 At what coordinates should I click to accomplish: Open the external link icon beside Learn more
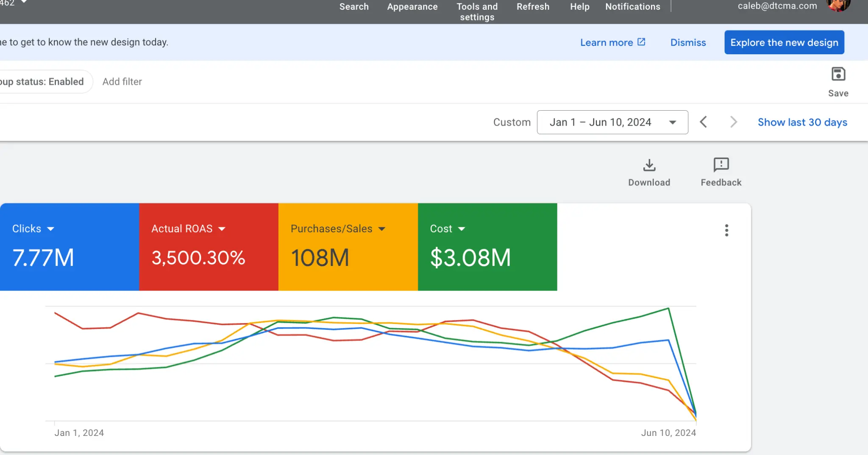(x=641, y=42)
